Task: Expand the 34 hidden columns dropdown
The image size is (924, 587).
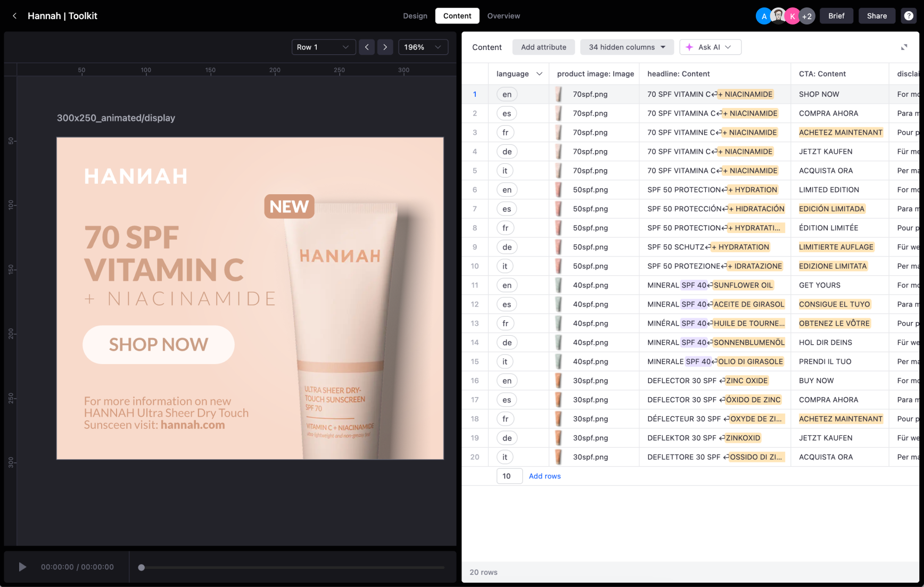Action: (x=627, y=47)
